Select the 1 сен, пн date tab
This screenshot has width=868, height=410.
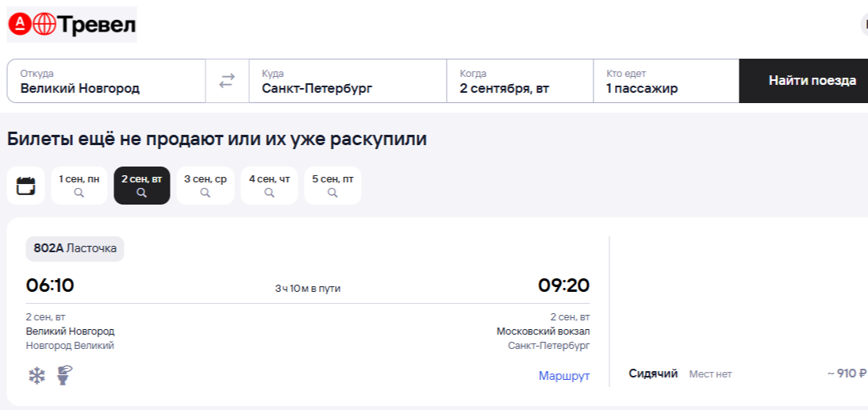[79, 186]
